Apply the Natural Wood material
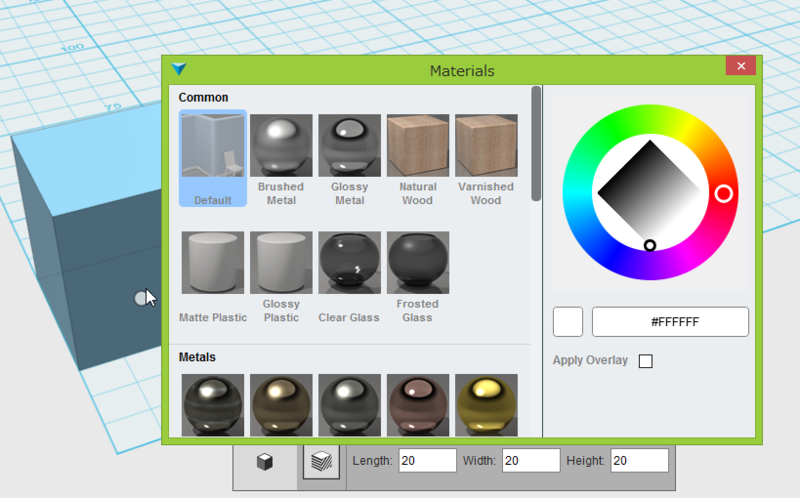The image size is (800, 498). click(418, 160)
